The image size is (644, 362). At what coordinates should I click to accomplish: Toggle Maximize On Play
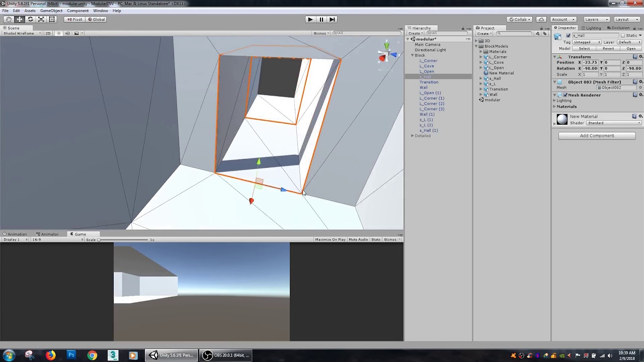point(330,240)
